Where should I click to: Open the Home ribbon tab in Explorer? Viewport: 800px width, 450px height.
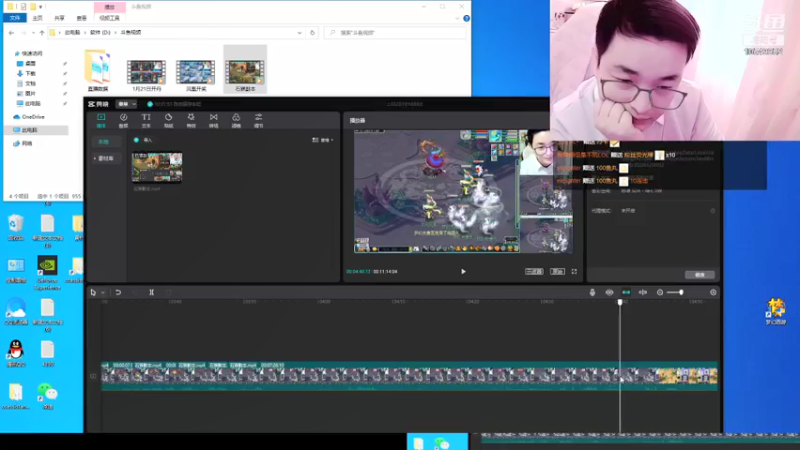[x=37, y=18]
